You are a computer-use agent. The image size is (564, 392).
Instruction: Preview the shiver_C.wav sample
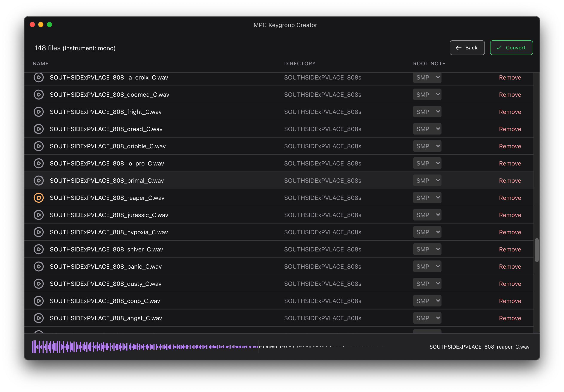click(38, 249)
